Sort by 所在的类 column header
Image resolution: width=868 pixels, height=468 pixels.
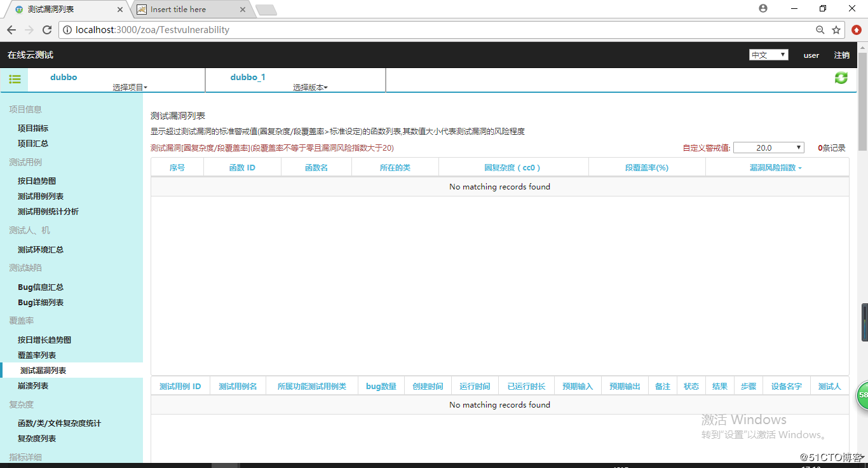395,168
